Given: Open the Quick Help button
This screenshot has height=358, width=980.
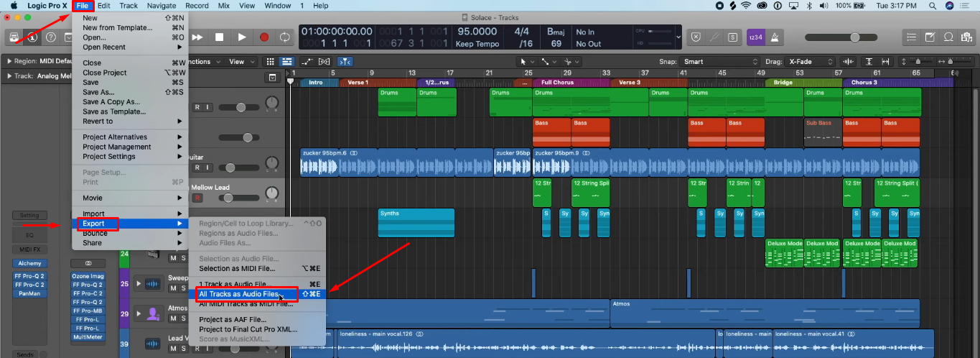Looking at the screenshot, I should [x=51, y=37].
